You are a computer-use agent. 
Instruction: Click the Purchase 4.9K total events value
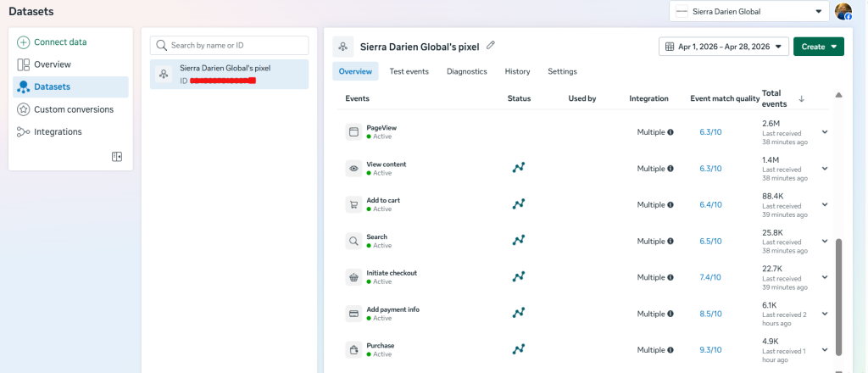[x=770, y=342]
